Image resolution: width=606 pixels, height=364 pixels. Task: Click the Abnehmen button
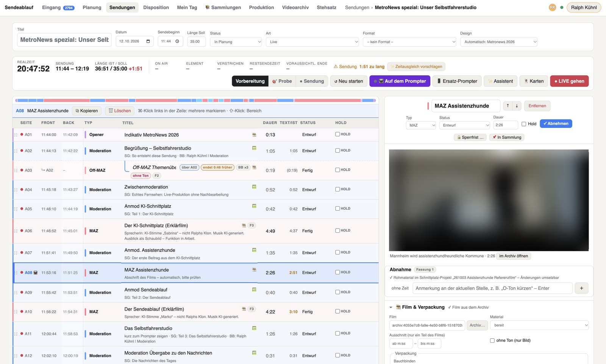tap(556, 123)
